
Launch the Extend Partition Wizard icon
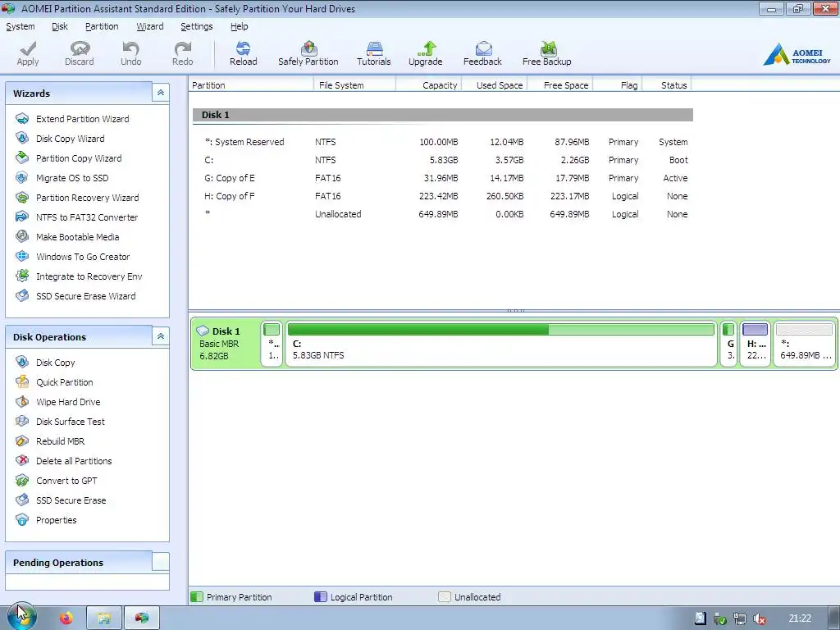22,118
